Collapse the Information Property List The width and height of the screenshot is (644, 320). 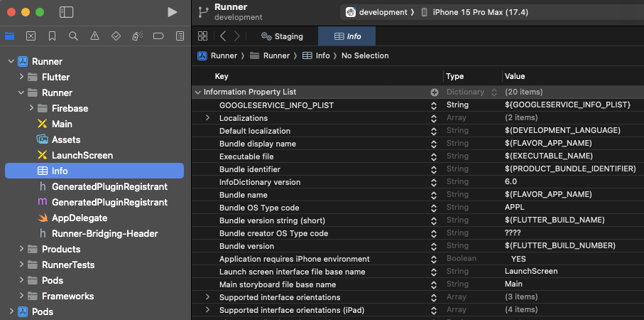click(197, 92)
